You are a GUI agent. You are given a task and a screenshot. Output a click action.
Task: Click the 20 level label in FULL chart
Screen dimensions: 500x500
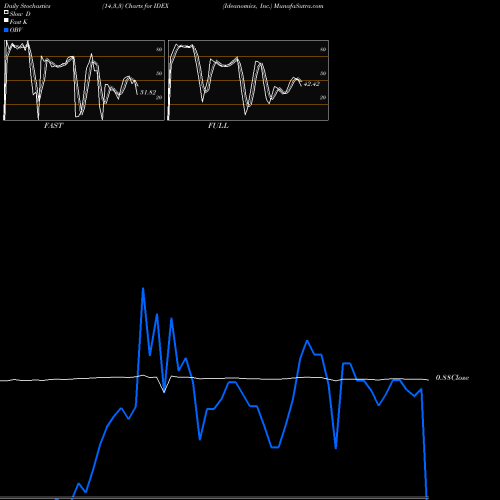tap(323, 97)
